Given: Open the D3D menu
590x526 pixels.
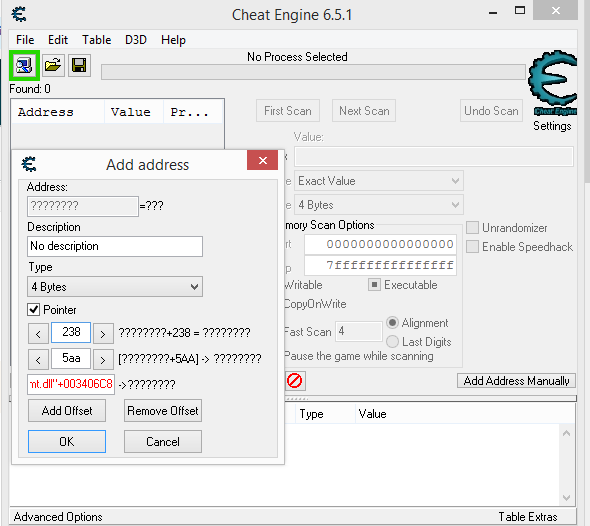Looking at the screenshot, I should 136,40.
